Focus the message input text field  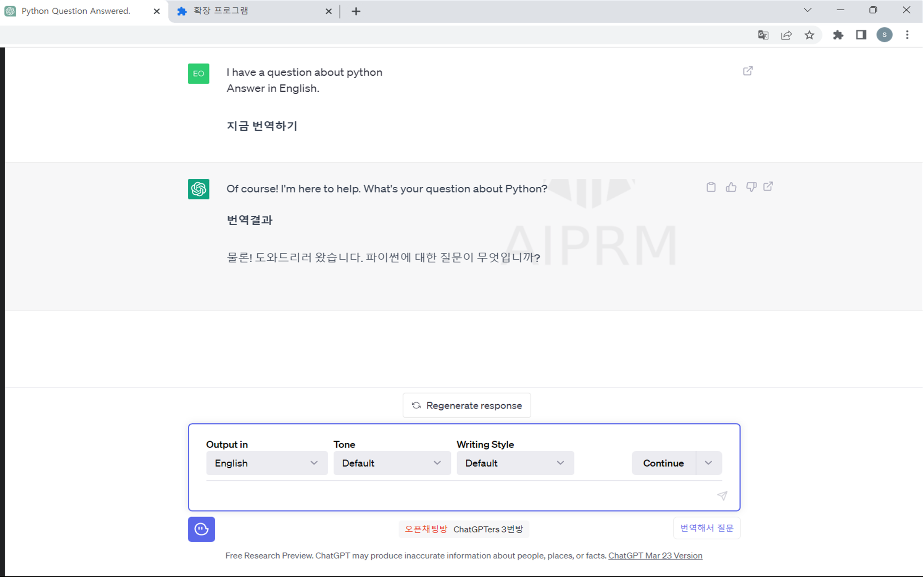tap(458, 496)
